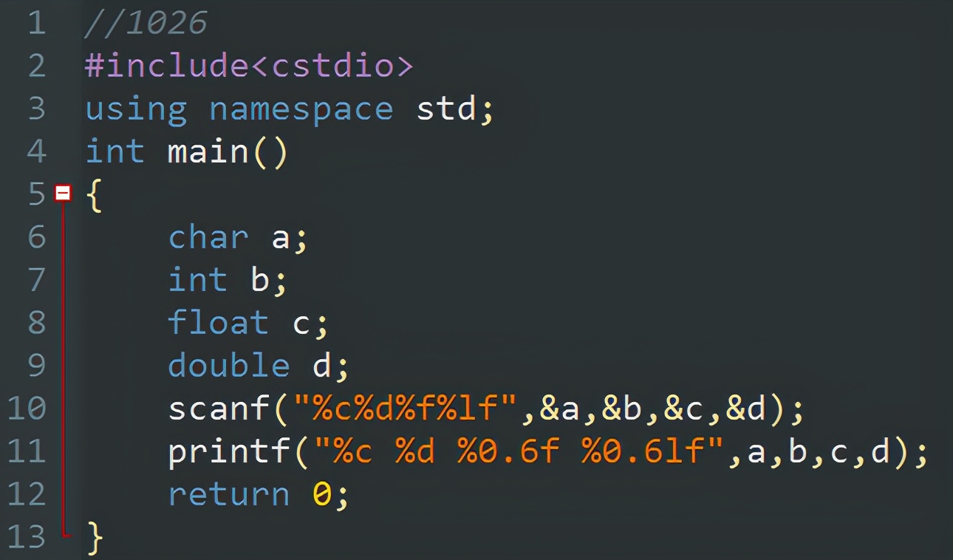Click the scanf function call
Image resolution: width=953 pixels, height=560 pixels.
(x=218, y=409)
